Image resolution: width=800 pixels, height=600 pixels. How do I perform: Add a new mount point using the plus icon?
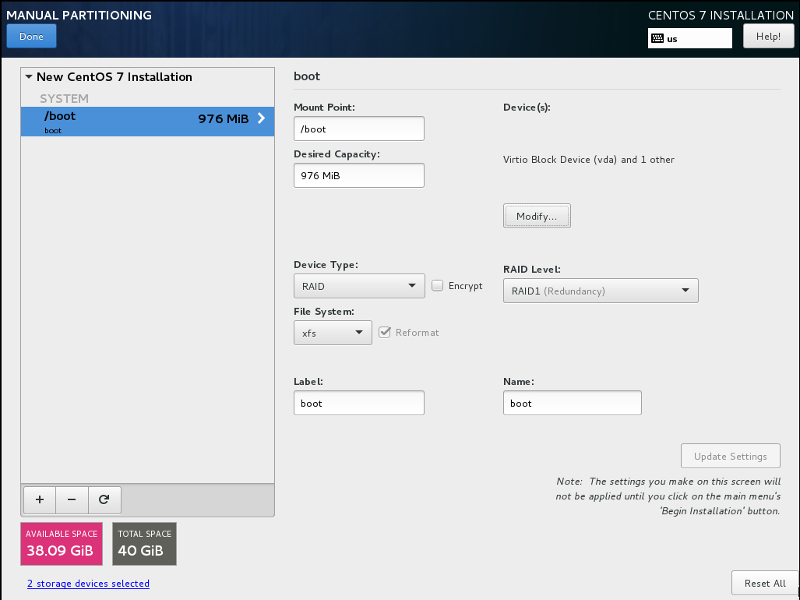[38, 499]
